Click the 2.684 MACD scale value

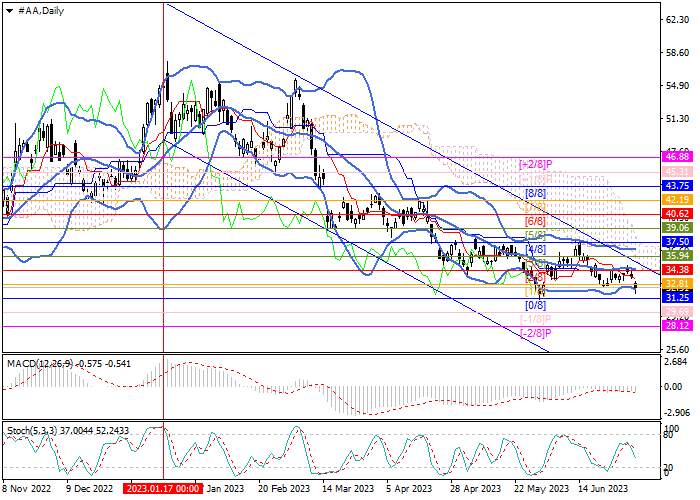(676, 362)
